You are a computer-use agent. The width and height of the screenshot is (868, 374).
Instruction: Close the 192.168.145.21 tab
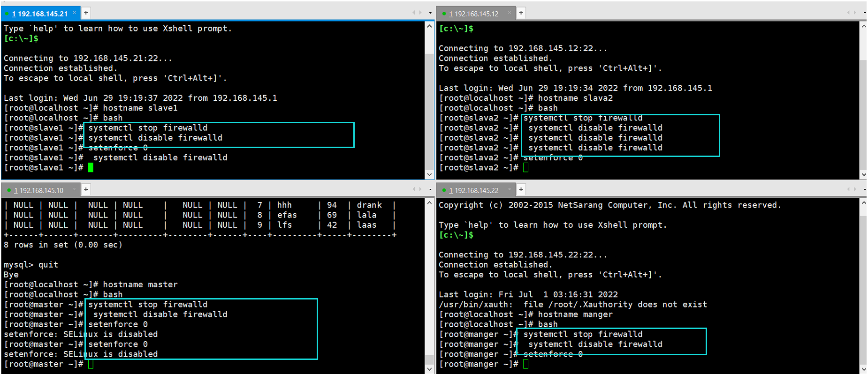pyautogui.click(x=74, y=13)
